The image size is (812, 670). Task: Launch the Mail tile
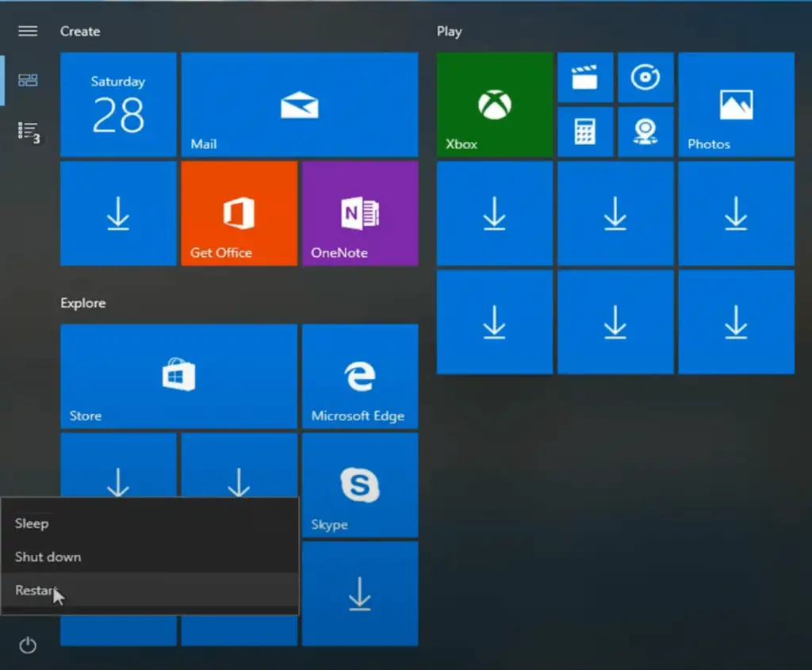point(299,104)
